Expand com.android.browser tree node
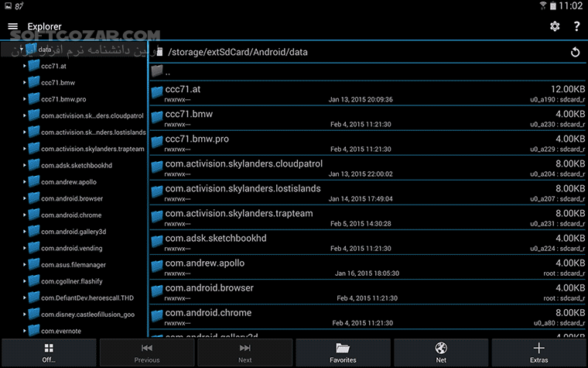Image resolution: width=588 pixels, height=368 pixels. (25, 198)
